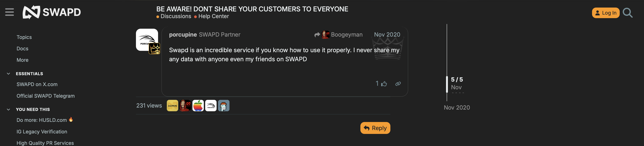The height and width of the screenshot is (146, 644).
Task: Collapse the YOU NEED THIS section
Action: point(9,109)
